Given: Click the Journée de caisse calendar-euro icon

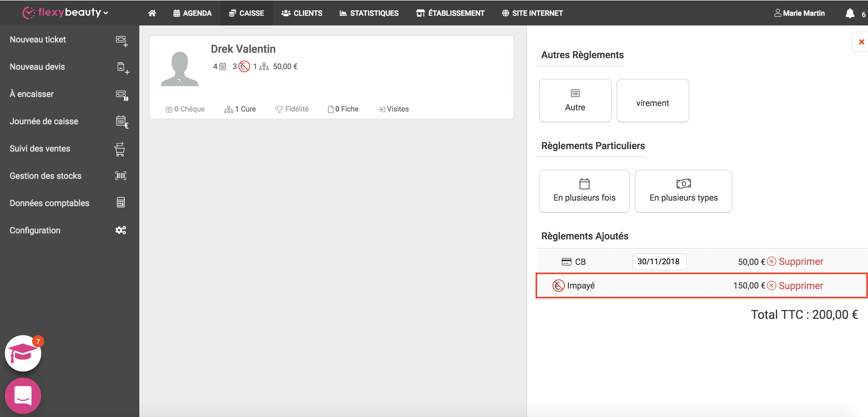Looking at the screenshot, I should 122,122.
